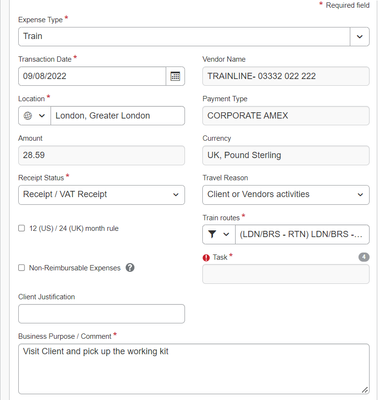383x400 pixels.
Task: Click the empty Task input field
Action: point(286,274)
